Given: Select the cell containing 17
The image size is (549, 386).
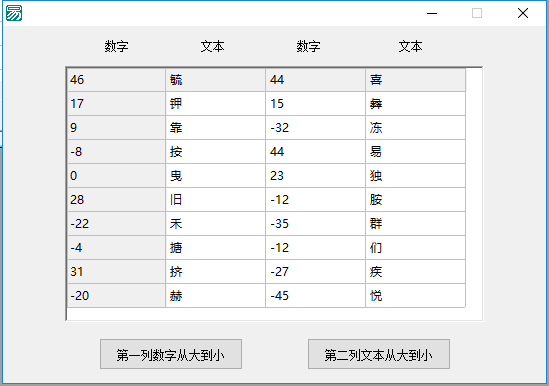Looking at the screenshot, I should click(116, 104).
